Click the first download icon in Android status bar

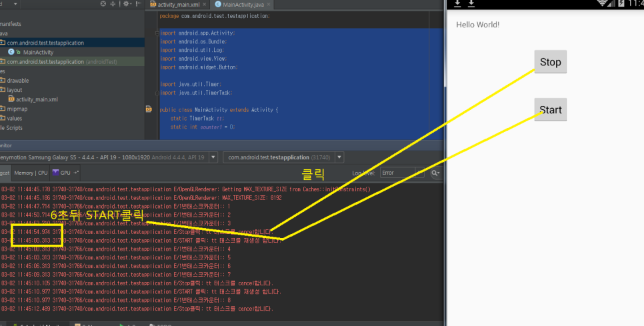point(457,3)
